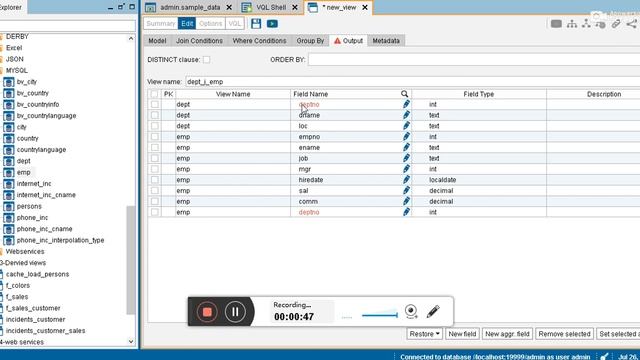Edit the comm field with its pencil icon
The height and width of the screenshot is (360, 640).
point(406,201)
